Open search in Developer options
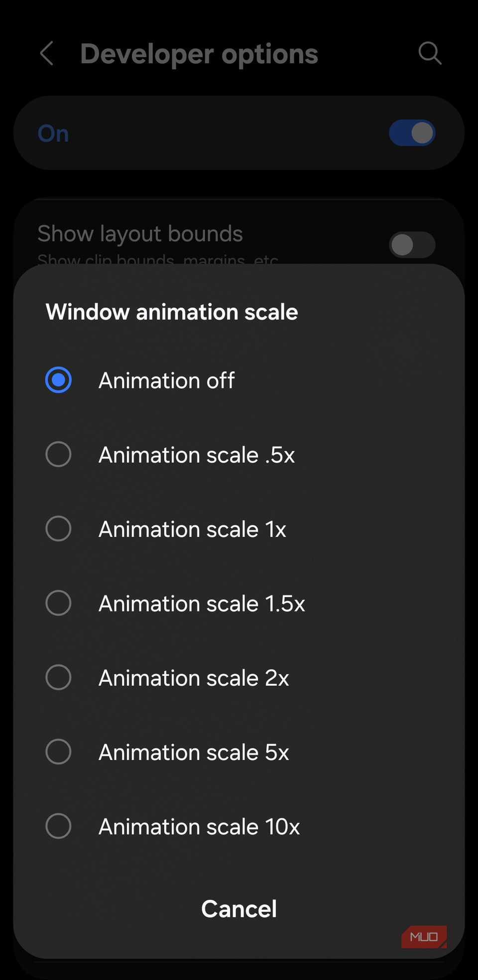Image resolution: width=478 pixels, height=980 pixels. click(x=429, y=53)
